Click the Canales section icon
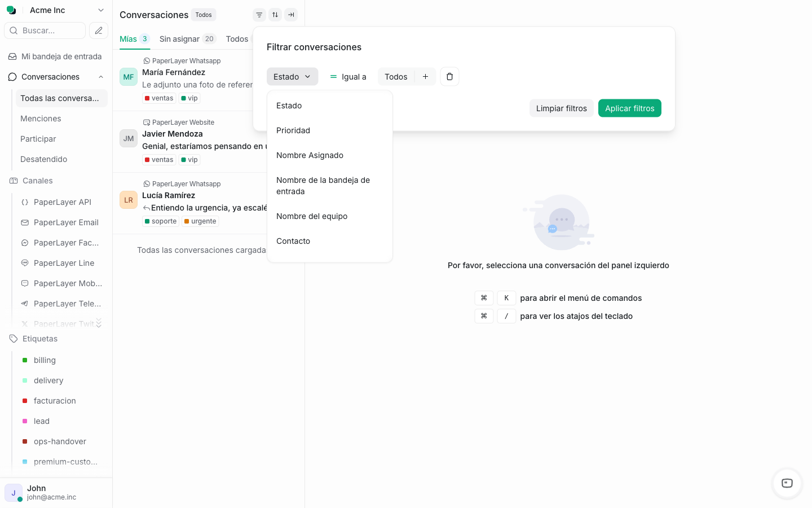This screenshot has width=812, height=508. click(14, 181)
